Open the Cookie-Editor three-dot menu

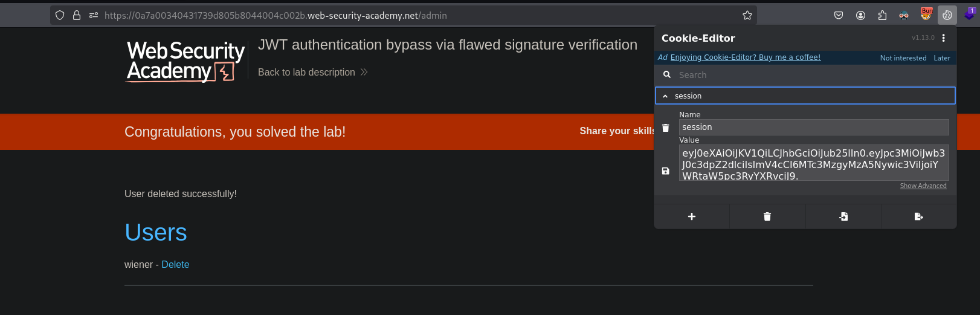(944, 37)
